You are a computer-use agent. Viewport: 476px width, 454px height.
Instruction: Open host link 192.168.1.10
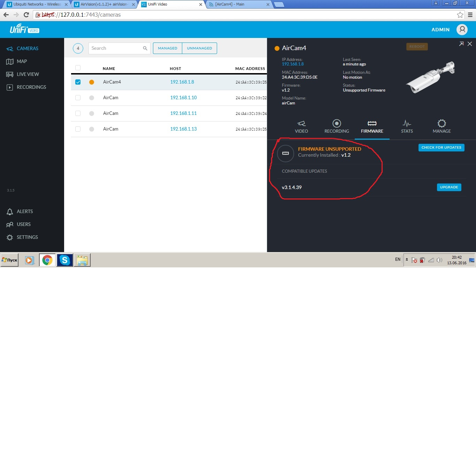coord(183,97)
